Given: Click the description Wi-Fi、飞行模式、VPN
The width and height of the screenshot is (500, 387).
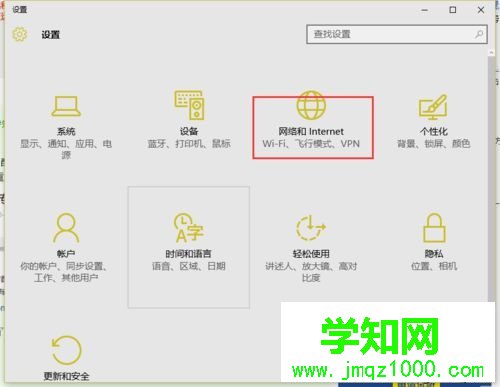Looking at the screenshot, I should click(311, 144).
